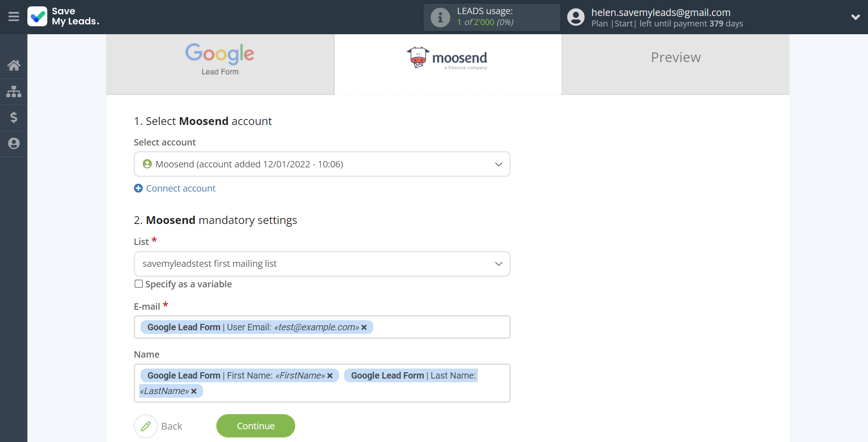This screenshot has width=868, height=442.
Task: Remove the Last Name tag
Action: [x=194, y=391]
